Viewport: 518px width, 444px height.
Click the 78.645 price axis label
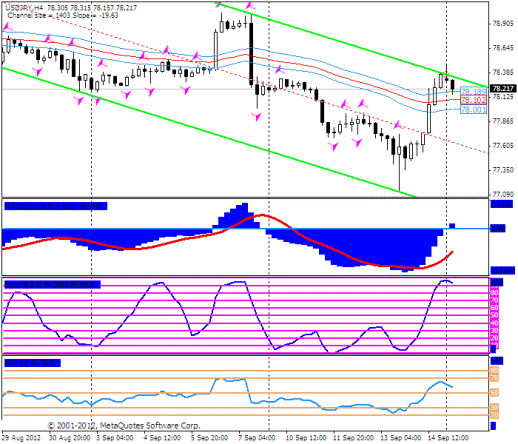tap(503, 48)
